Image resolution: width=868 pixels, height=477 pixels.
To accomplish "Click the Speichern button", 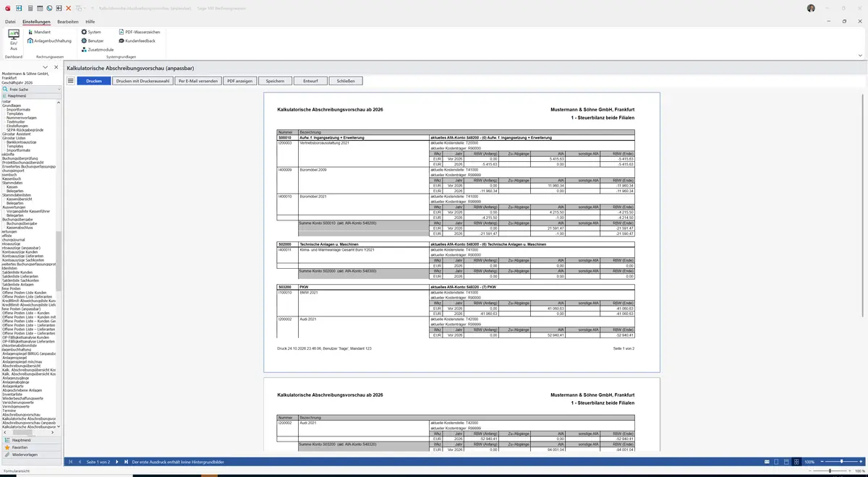I will 275,81.
